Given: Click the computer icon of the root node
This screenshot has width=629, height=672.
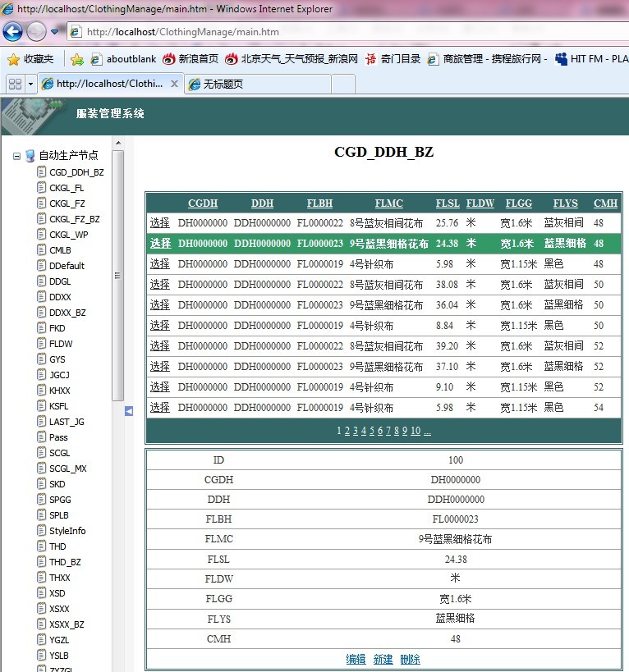Looking at the screenshot, I should click(x=30, y=156).
